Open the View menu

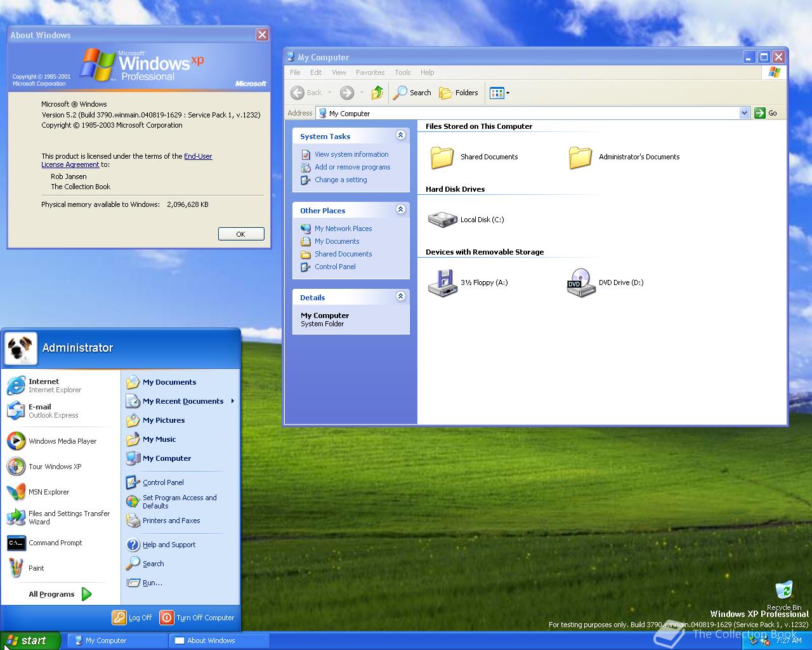point(339,72)
